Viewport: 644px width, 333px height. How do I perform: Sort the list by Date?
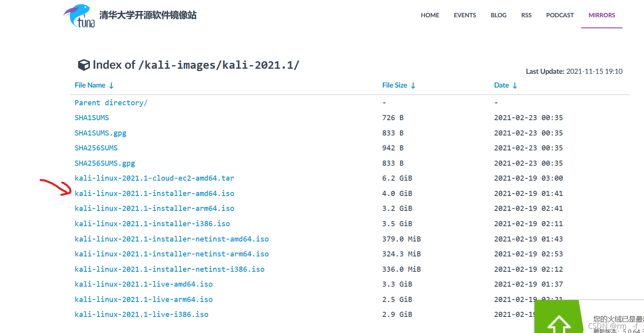[502, 85]
